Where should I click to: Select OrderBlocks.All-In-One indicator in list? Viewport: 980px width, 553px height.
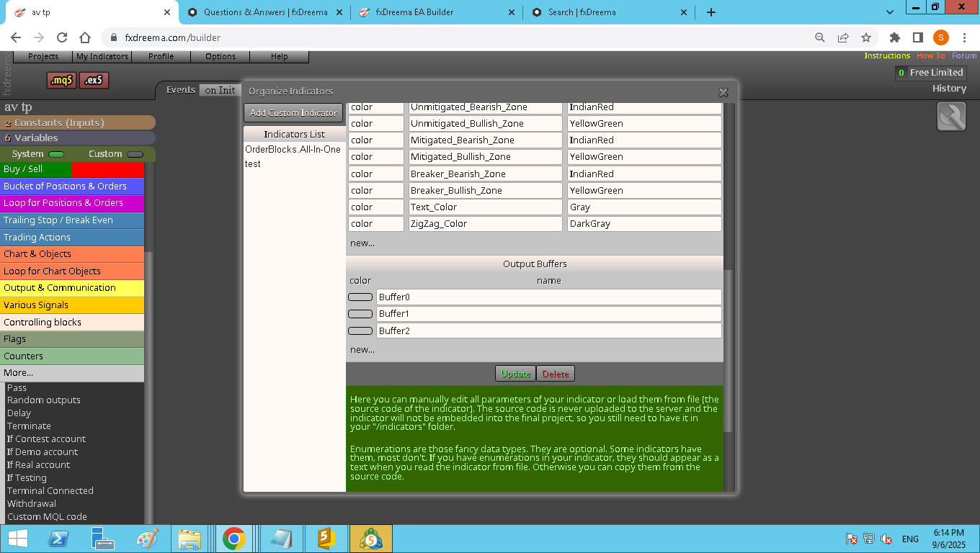[x=293, y=150]
